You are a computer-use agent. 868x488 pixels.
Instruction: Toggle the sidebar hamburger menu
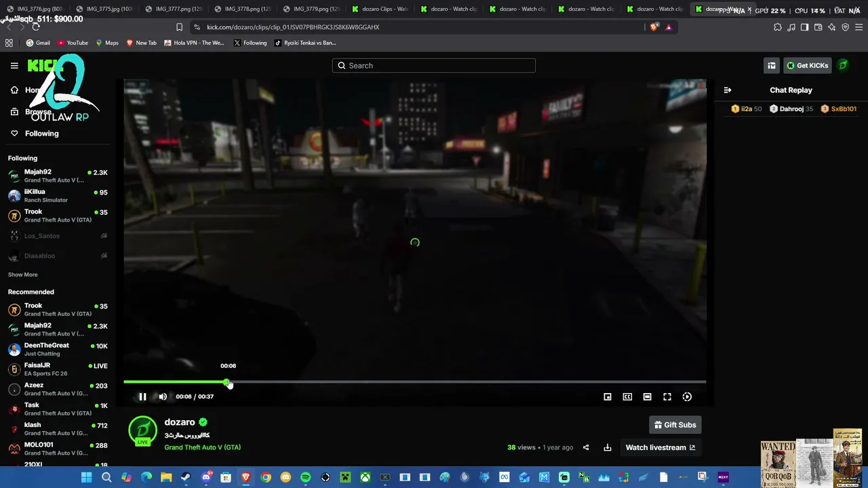pyautogui.click(x=14, y=66)
